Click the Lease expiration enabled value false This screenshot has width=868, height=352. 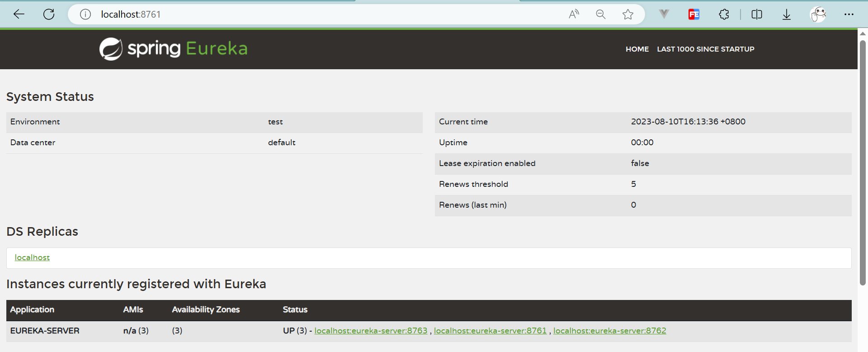tap(640, 163)
